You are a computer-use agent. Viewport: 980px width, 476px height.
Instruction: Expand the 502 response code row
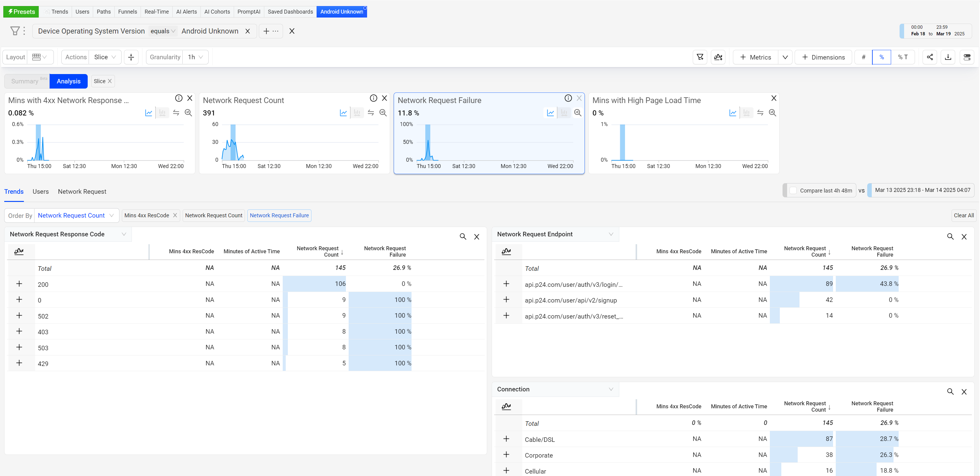pos(19,316)
